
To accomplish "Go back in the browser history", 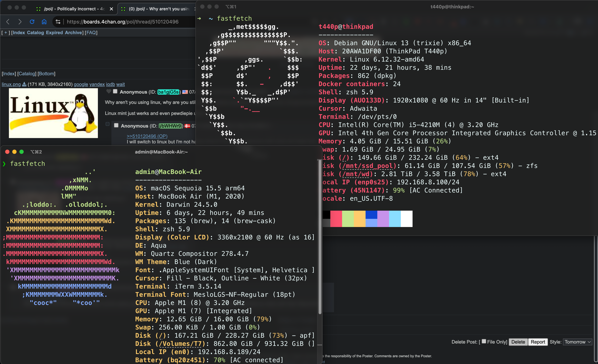I will click(8, 22).
